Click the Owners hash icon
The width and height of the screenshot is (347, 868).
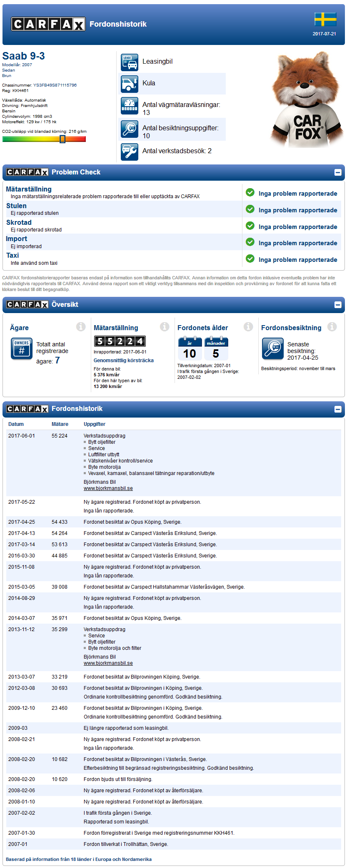pyautogui.click(x=22, y=348)
